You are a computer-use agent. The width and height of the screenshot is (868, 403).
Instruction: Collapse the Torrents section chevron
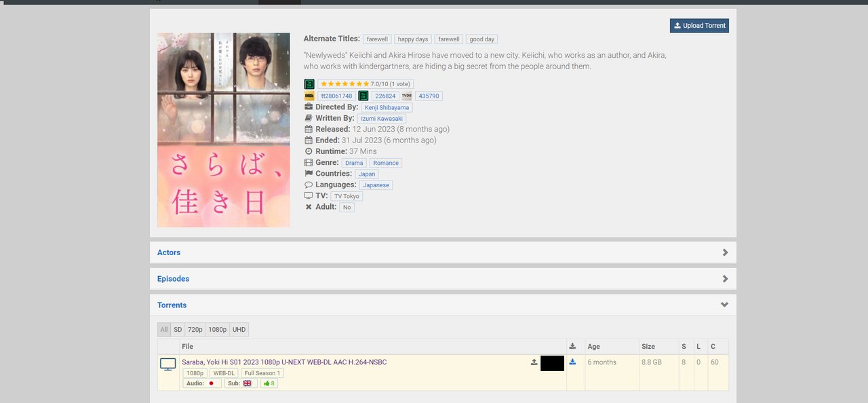pos(725,305)
